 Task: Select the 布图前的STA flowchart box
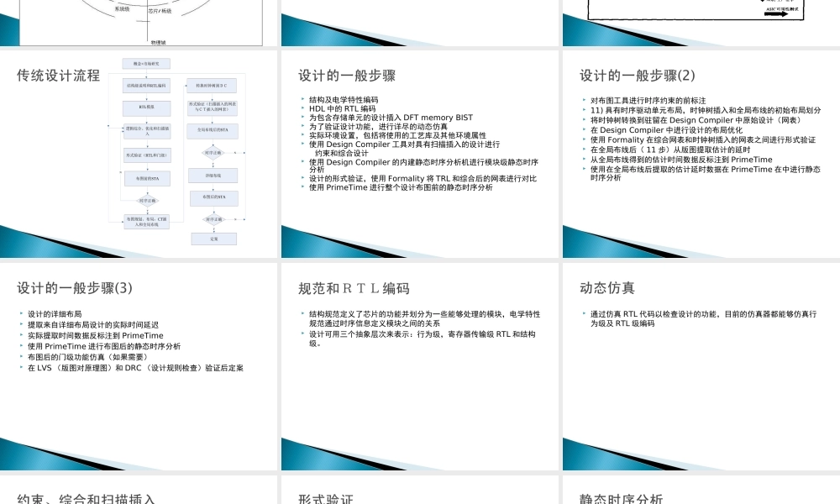click(147, 178)
